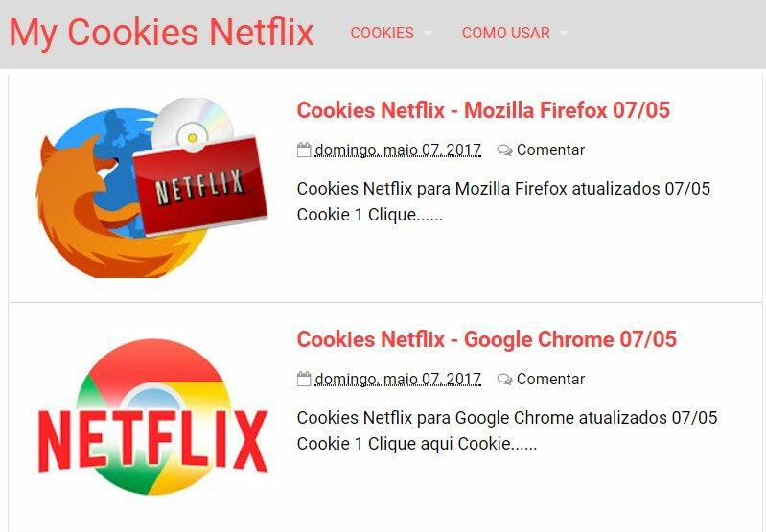Viewport: 766px width, 532px height.
Task: Click the Firefox Netflix thumbnail image
Action: [x=151, y=187]
